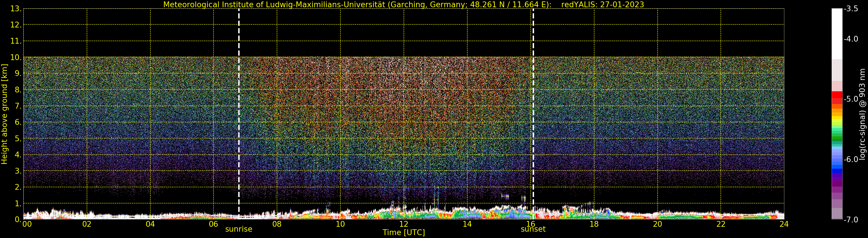Click the 'sunrise' label below the axis
The height and width of the screenshot is (238, 868).
coord(238,229)
